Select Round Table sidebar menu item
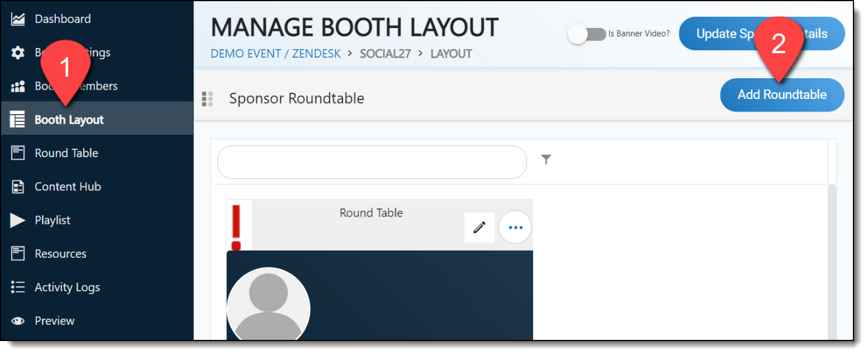This screenshot has height=355, width=868. (x=66, y=154)
